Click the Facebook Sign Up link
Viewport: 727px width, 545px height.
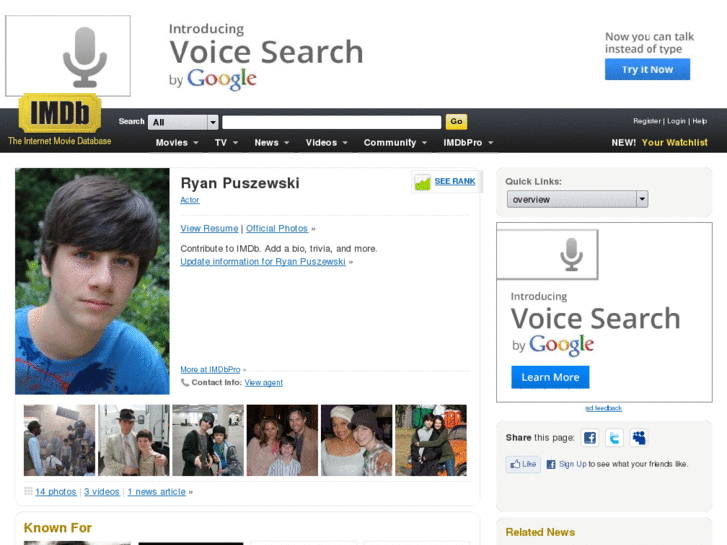tap(573, 464)
